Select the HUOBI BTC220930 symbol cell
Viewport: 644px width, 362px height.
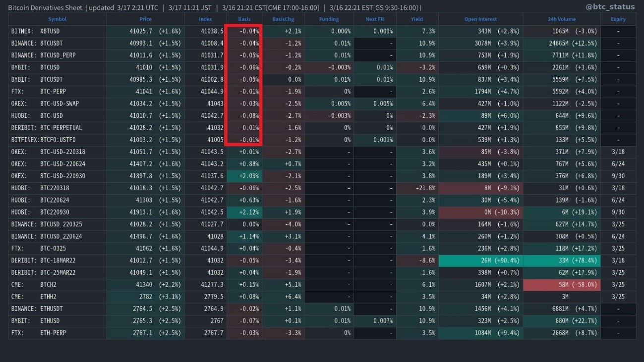pyautogui.click(x=58, y=212)
